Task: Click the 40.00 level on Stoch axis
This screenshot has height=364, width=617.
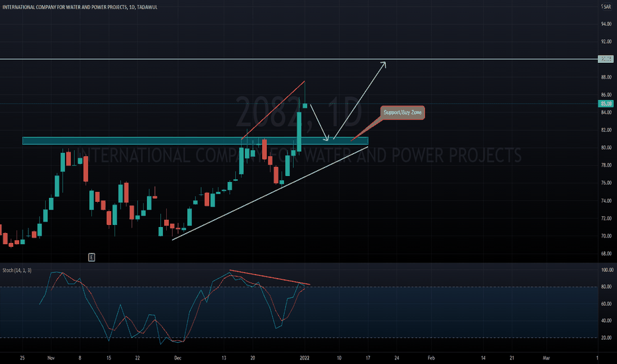Action: tap(606, 321)
